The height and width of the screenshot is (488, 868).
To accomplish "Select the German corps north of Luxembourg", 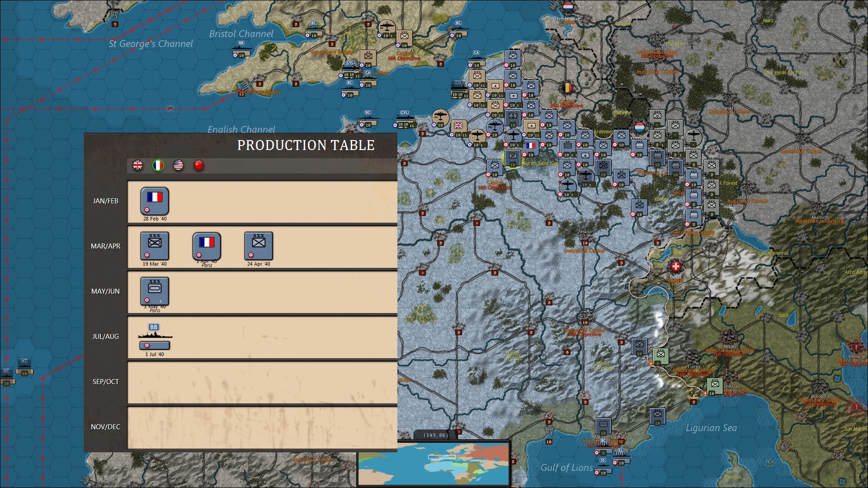I will point(657,118).
